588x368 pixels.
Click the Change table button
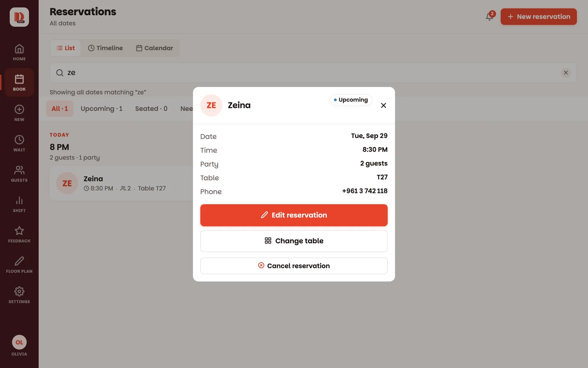tap(294, 241)
